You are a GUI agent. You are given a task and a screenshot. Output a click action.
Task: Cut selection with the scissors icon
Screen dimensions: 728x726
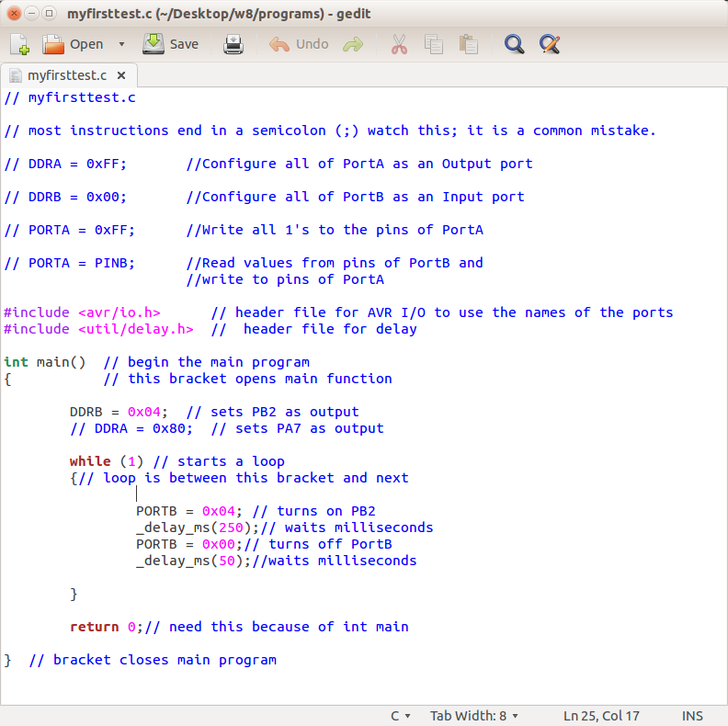[399, 44]
